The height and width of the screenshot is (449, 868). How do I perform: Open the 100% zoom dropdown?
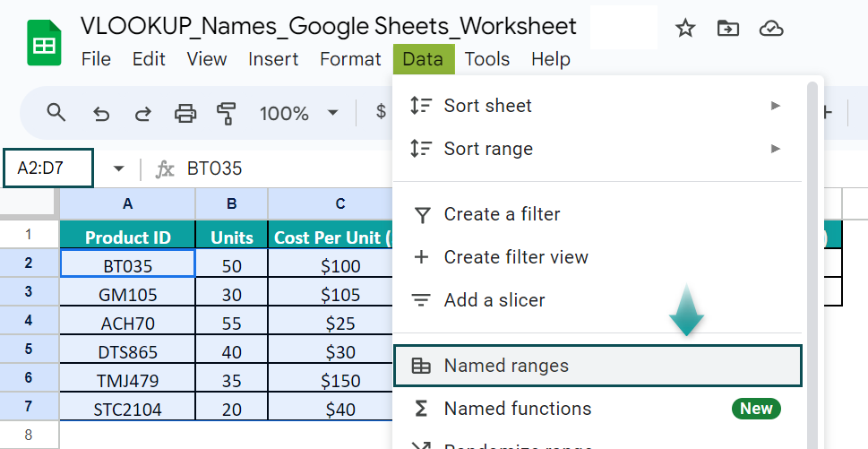pyautogui.click(x=298, y=113)
